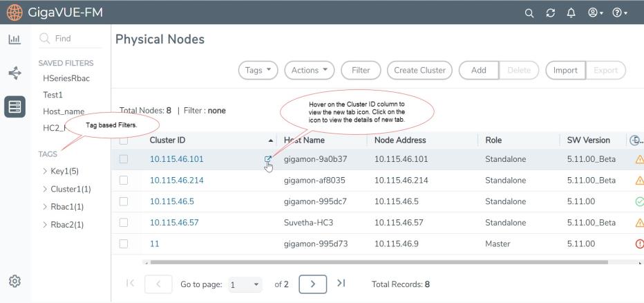Open the help question-mark menu

point(619,13)
